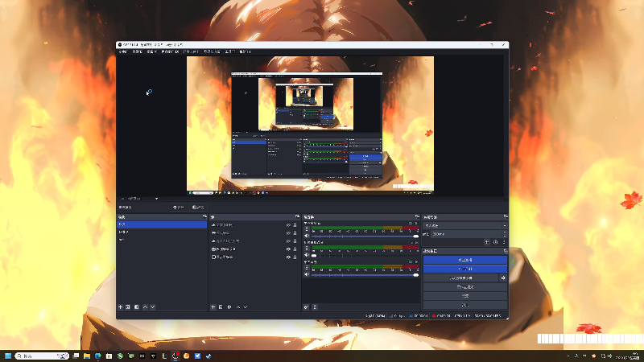Add a new scene with the plus icon
The width and height of the screenshot is (644, 362).
pos(120,307)
